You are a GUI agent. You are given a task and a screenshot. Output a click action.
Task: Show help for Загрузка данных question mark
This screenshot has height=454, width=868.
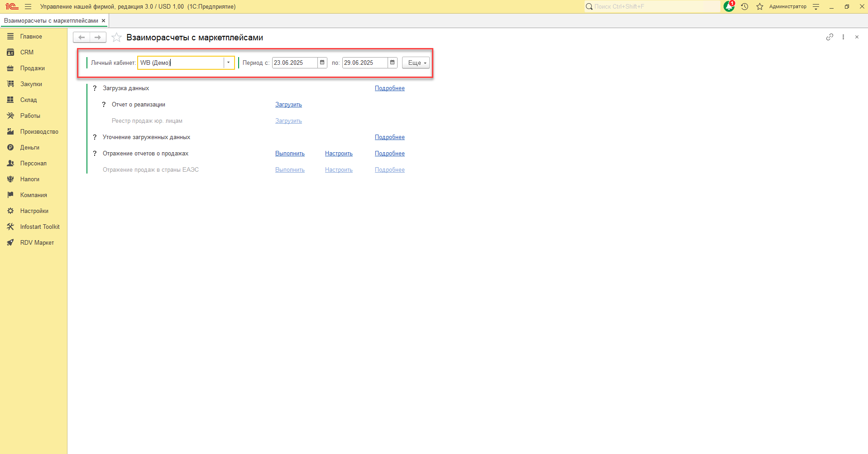(x=95, y=88)
